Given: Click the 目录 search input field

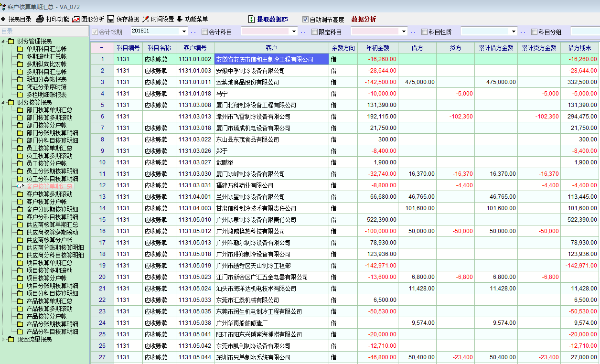Looking at the screenshot, I should [x=44, y=31].
